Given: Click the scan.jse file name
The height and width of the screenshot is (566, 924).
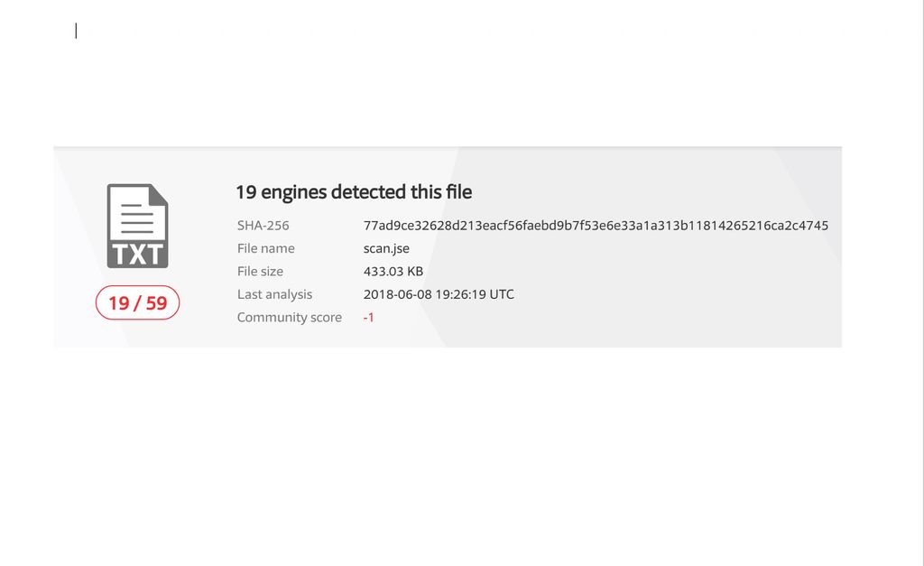Looking at the screenshot, I should [386, 248].
